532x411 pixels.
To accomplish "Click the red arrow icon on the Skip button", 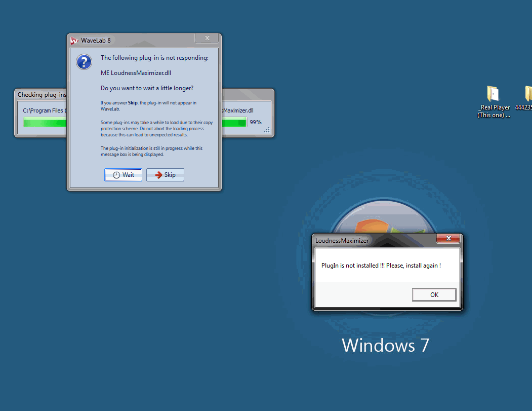I will click(158, 175).
